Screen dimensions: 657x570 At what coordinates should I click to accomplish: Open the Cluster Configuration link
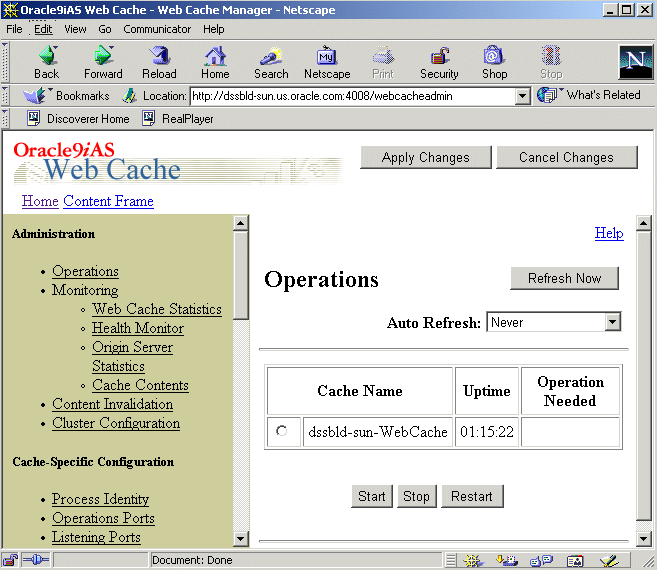(116, 423)
